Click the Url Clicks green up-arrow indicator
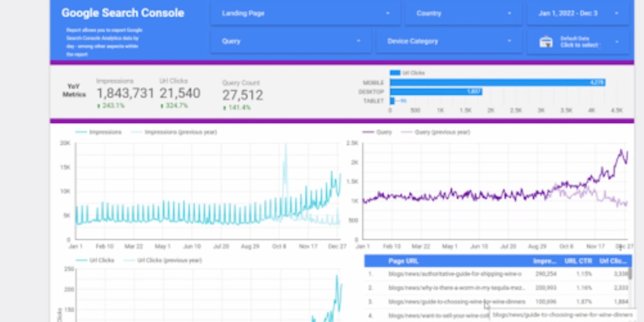The width and height of the screenshot is (644, 322). (x=162, y=106)
